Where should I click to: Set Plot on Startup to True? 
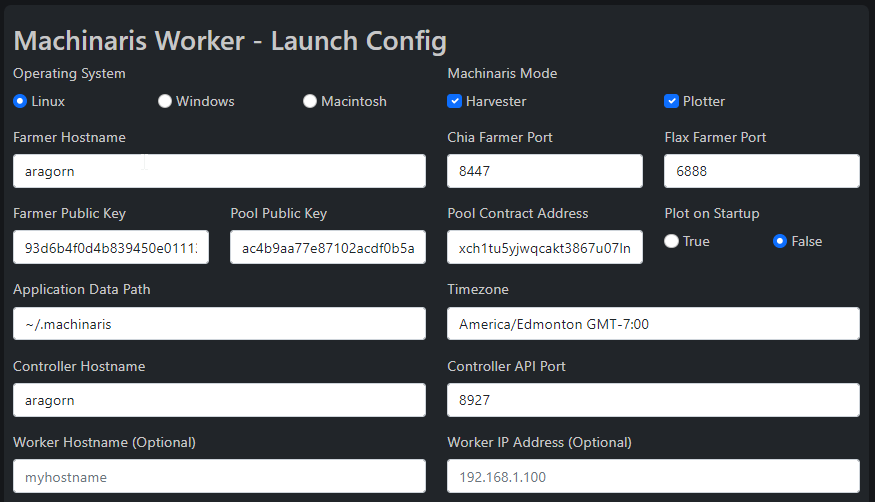coord(671,241)
